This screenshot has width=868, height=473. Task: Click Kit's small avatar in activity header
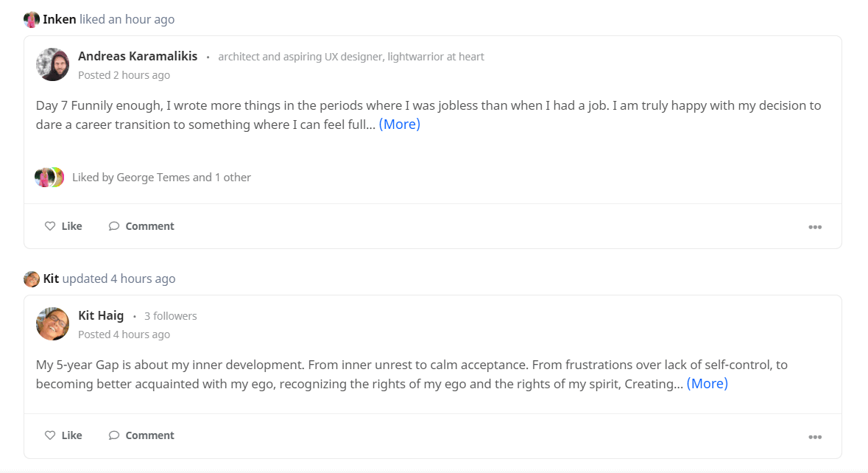pyautogui.click(x=32, y=278)
